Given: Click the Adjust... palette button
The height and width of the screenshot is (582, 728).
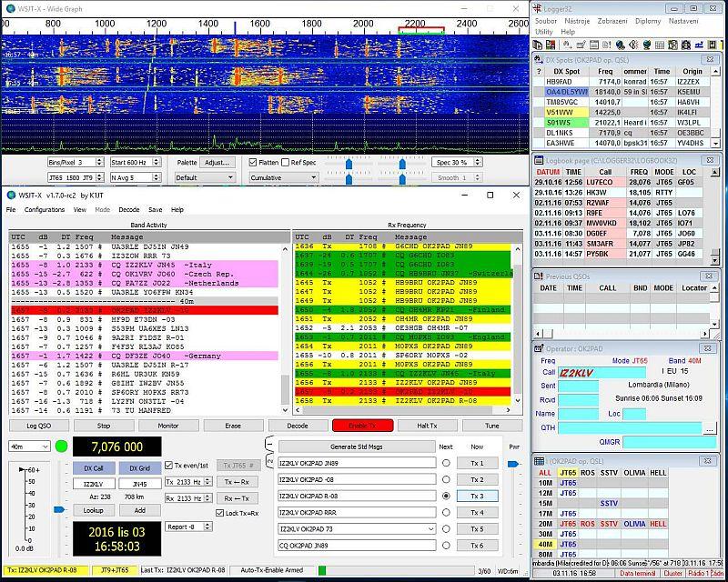Looking at the screenshot, I should click(x=217, y=163).
